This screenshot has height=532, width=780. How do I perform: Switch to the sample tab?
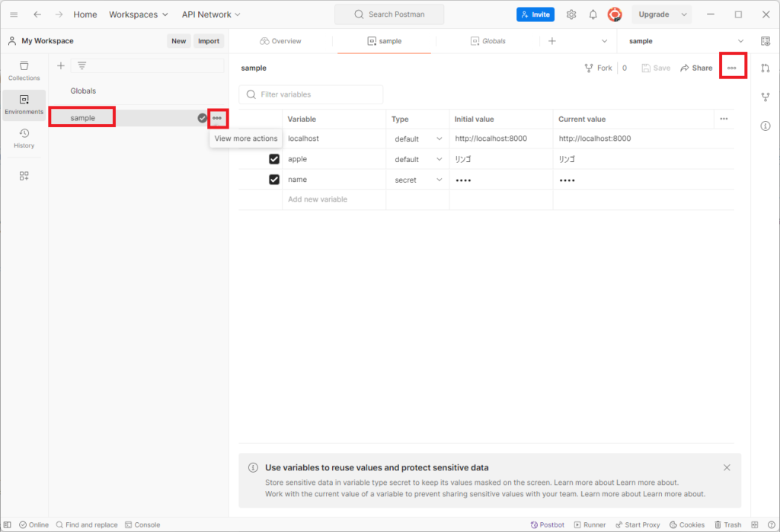pos(384,41)
